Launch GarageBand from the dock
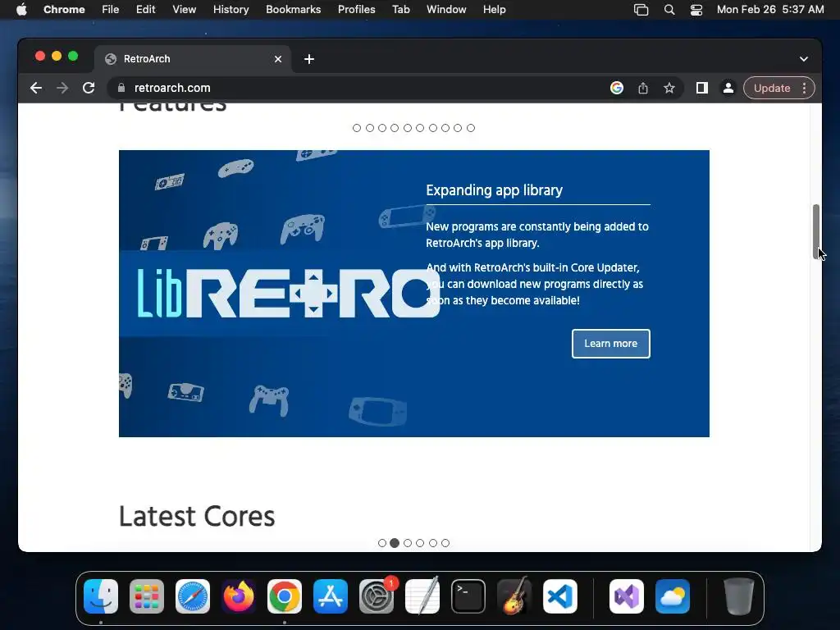The height and width of the screenshot is (630, 840). (x=514, y=596)
